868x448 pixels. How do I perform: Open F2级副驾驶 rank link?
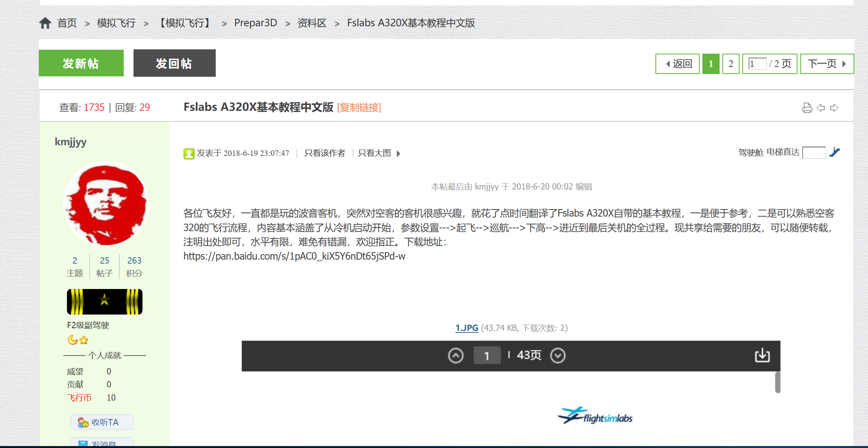[88, 325]
